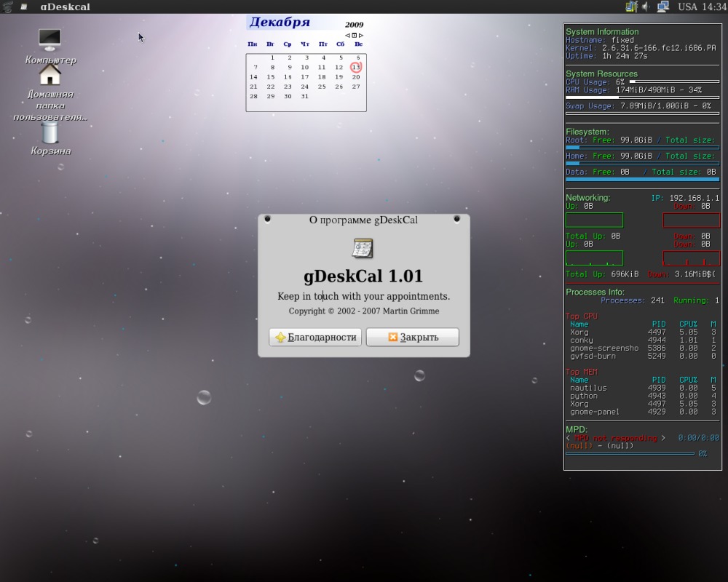728x582 pixels.
Task: Click the red download graph above Down: 3.16MiB
Action: [692, 258]
